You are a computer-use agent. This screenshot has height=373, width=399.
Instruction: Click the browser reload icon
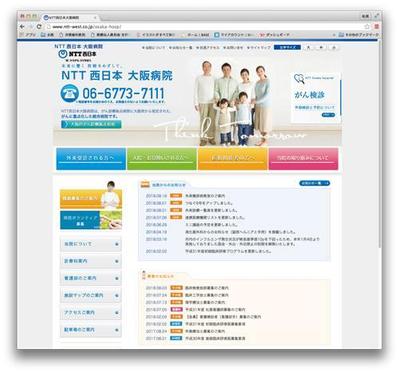(39, 26)
